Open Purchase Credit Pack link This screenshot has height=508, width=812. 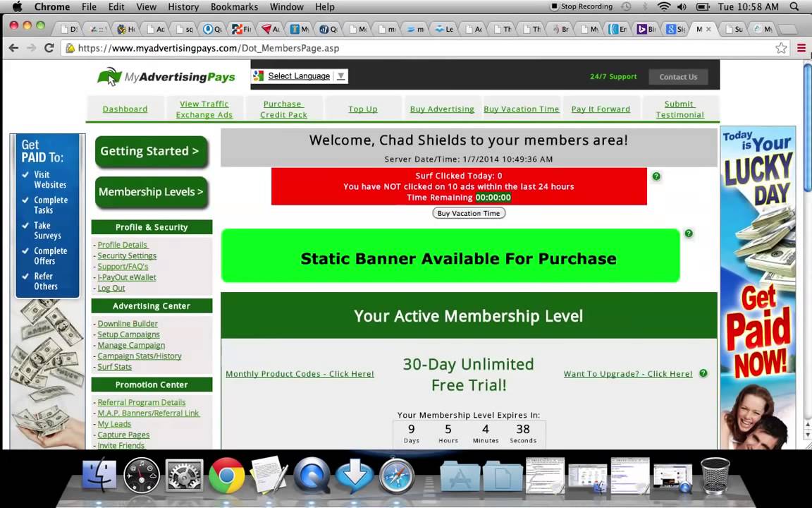click(x=283, y=109)
